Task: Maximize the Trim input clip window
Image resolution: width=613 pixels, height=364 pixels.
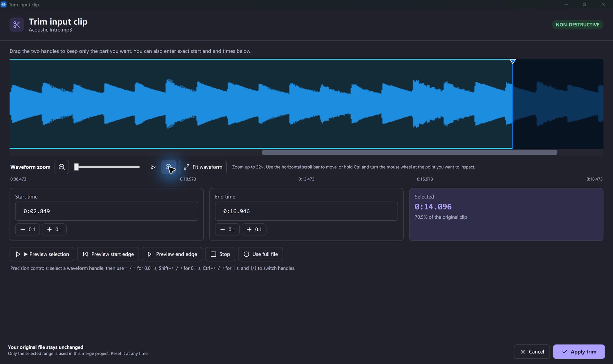Action: click(585, 4)
